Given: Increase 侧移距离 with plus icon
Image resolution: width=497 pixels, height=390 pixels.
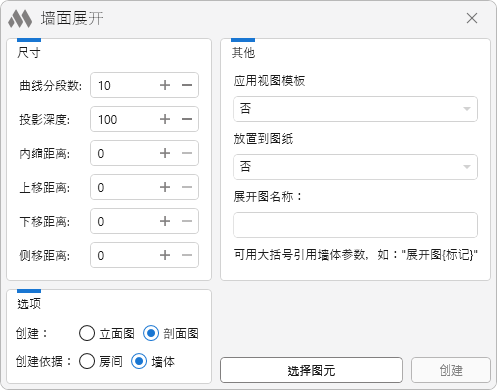Looking at the screenshot, I should click(x=165, y=255).
